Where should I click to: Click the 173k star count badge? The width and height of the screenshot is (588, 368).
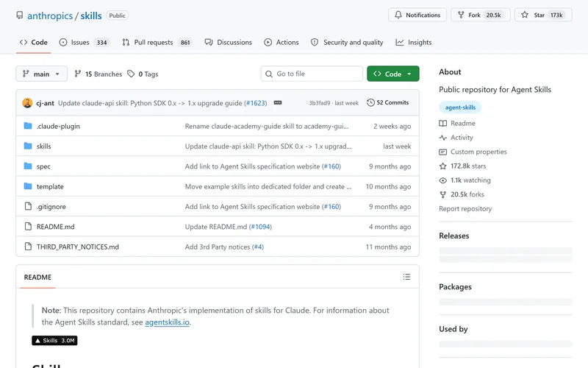pos(556,15)
